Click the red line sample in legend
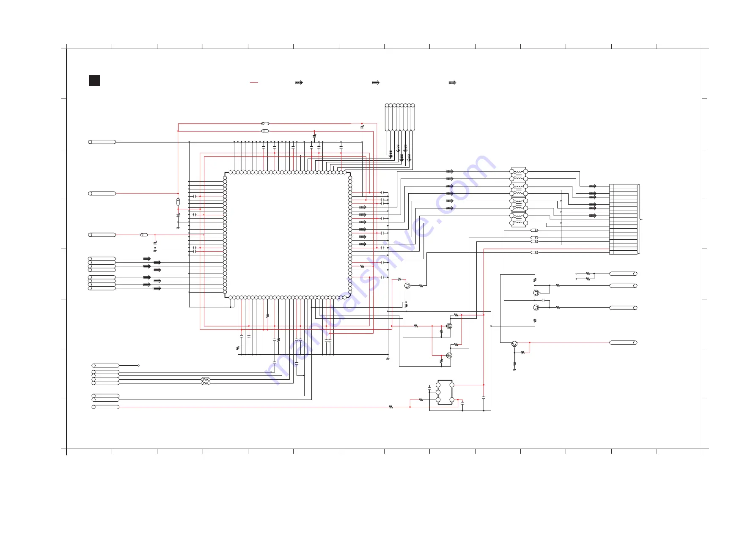The image size is (756, 534). tap(254, 83)
